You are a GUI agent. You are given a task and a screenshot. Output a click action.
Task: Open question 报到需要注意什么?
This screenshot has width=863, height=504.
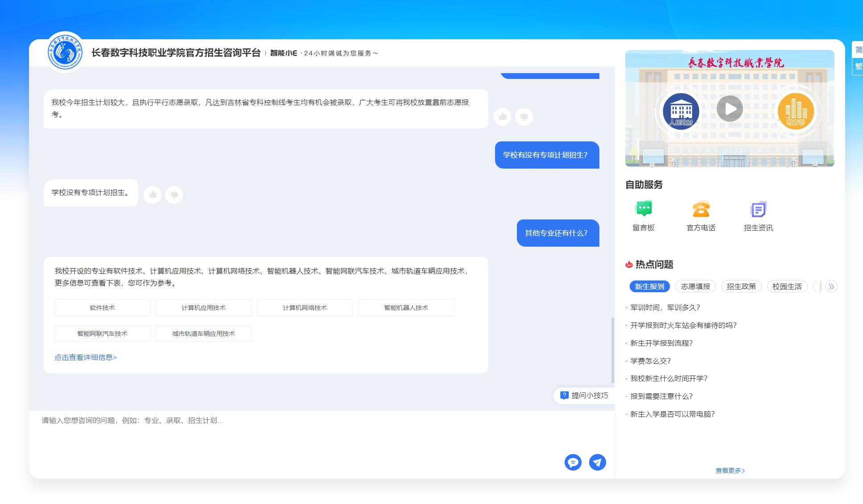[662, 396]
